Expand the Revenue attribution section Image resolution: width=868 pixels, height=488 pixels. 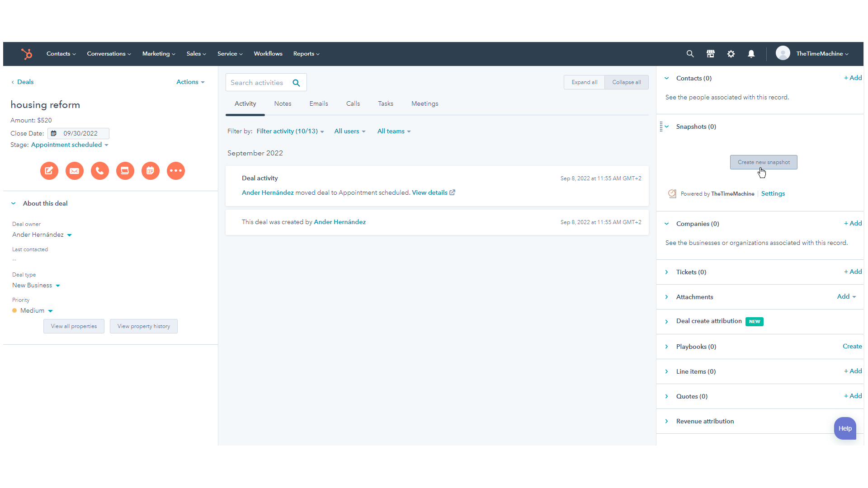666,421
